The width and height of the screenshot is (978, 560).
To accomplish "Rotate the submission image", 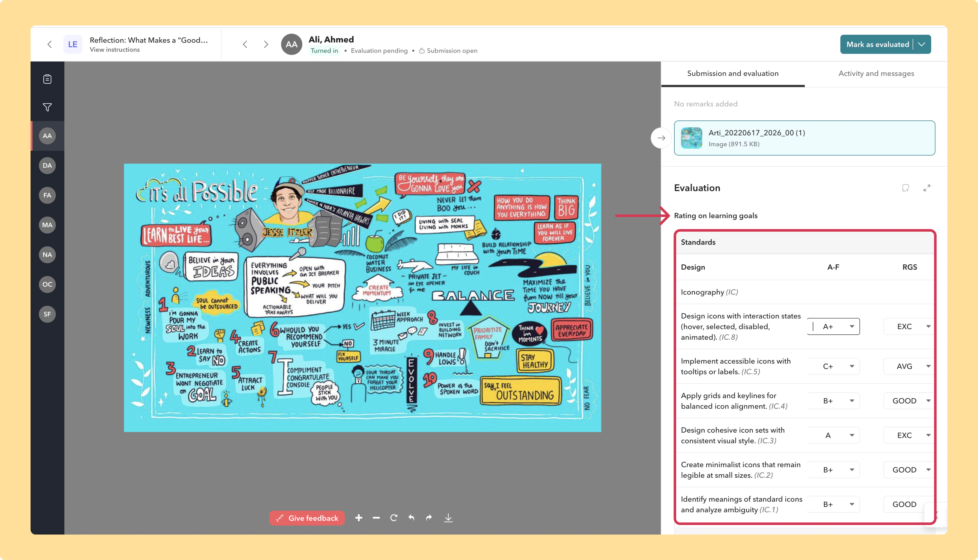I will pyautogui.click(x=394, y=518).
